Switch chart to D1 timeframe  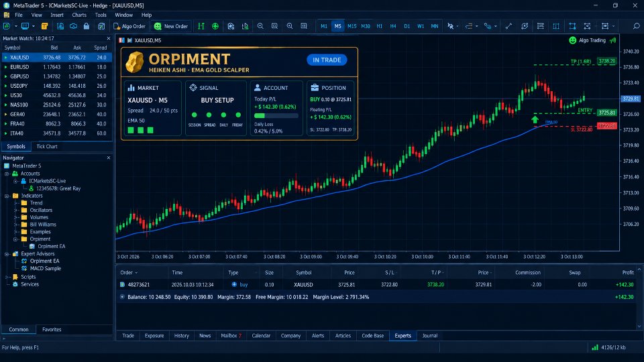click(x=407, y=26)
